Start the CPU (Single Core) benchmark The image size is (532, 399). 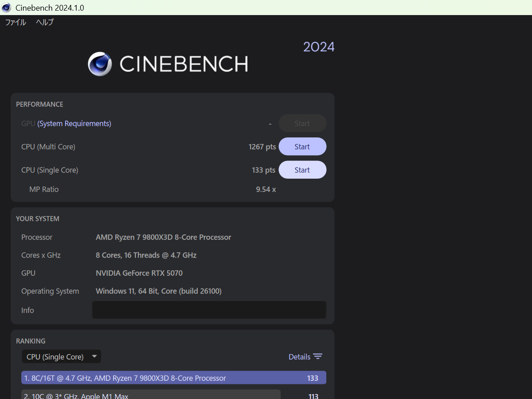click(x=302, y=170)
